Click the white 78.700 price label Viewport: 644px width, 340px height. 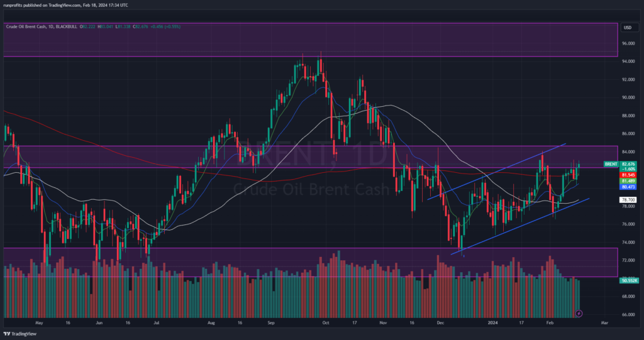tap(627, 200)
